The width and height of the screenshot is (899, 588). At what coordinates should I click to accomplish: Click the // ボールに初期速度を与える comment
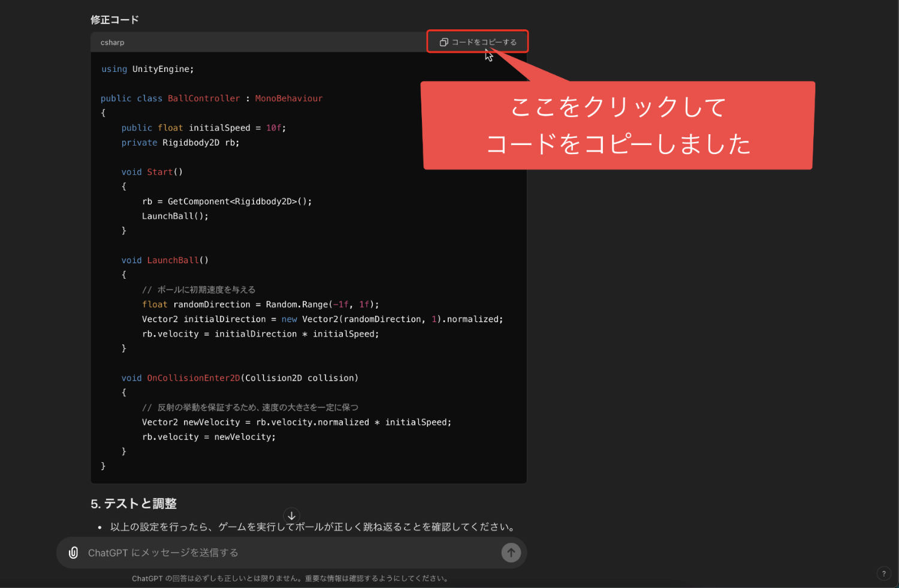tap(198, 290)
